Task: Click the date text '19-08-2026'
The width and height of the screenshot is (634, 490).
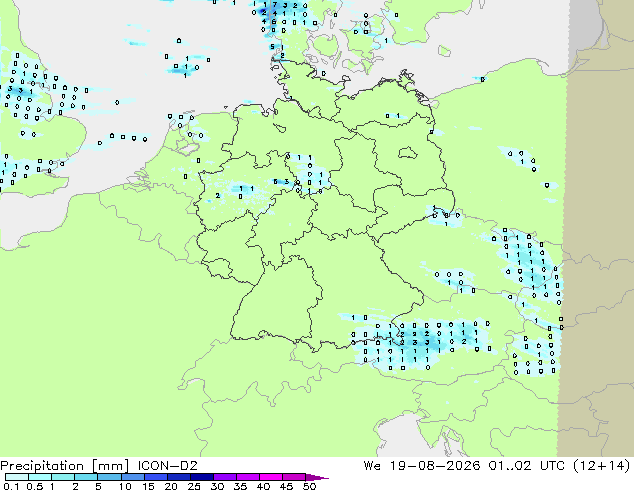Action: [435, 466]
